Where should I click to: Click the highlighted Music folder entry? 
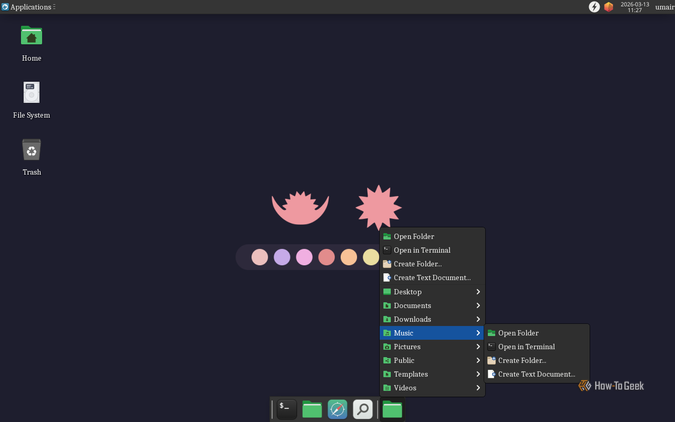coord(432,333)
